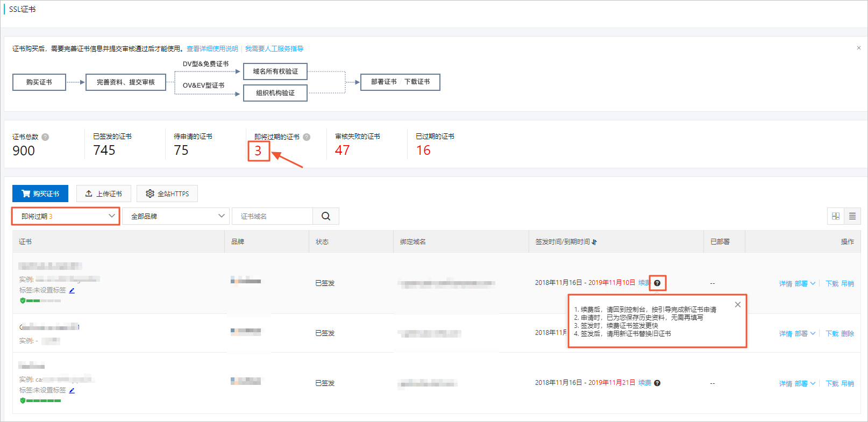Close the certificate usage guide banner
Viewport: 868px width, 422px height.
[x=859, y=48]
